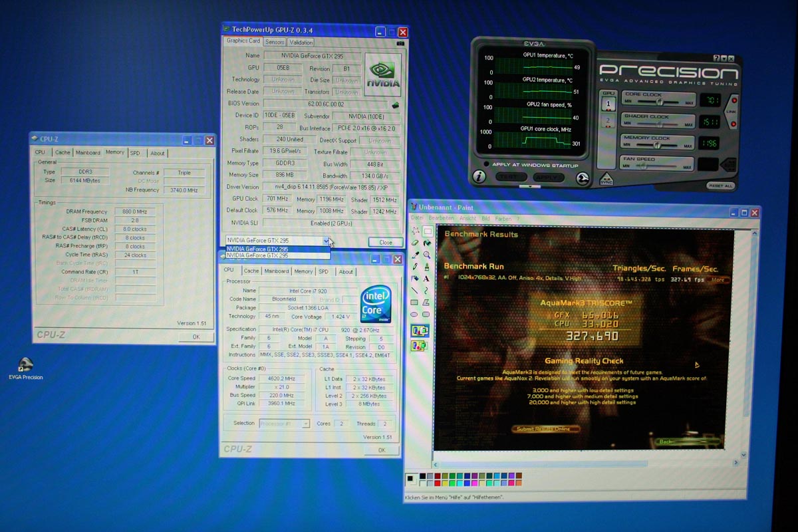This screenshot has height=532, width=798.
Task: Adjust the Core Clock slider handle
Action: point(660,102)
